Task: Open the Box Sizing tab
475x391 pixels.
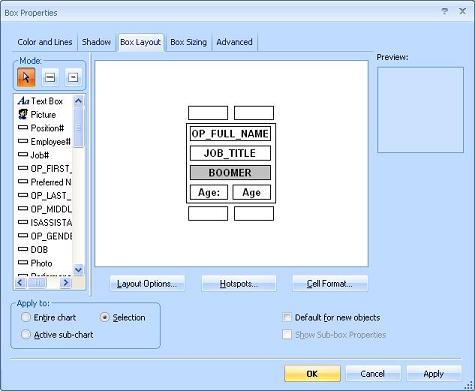Action: tap(188, 42)
